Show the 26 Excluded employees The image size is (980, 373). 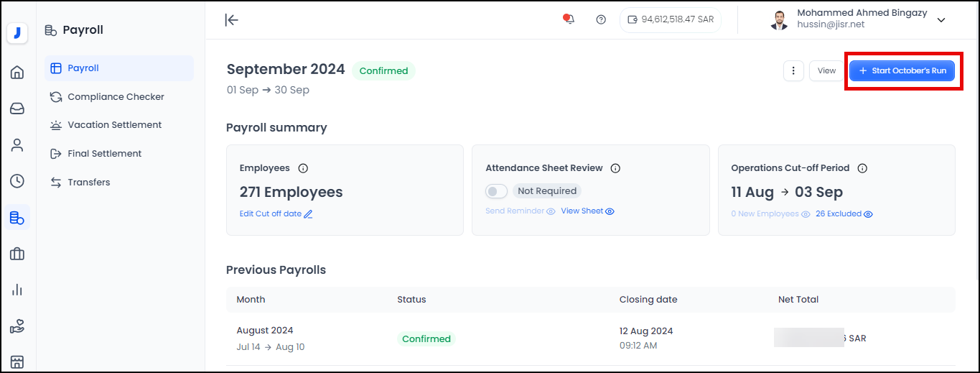click(844, 214)
